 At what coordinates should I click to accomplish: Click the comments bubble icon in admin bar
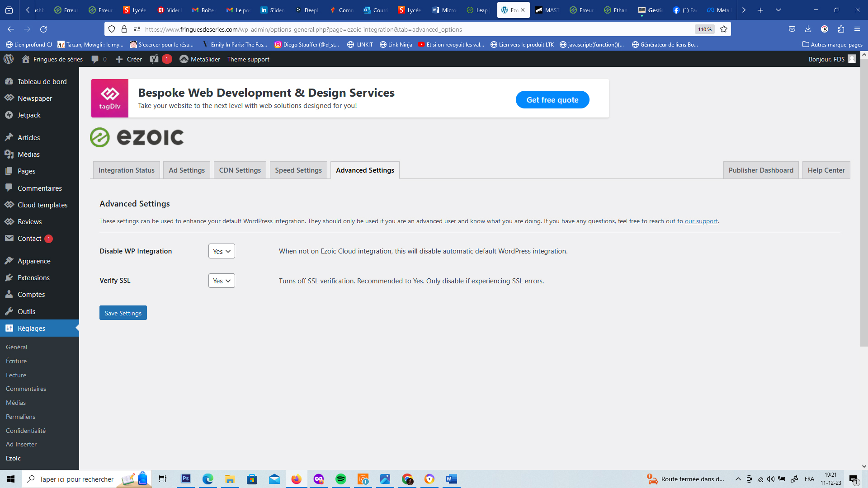coord(95,59)
